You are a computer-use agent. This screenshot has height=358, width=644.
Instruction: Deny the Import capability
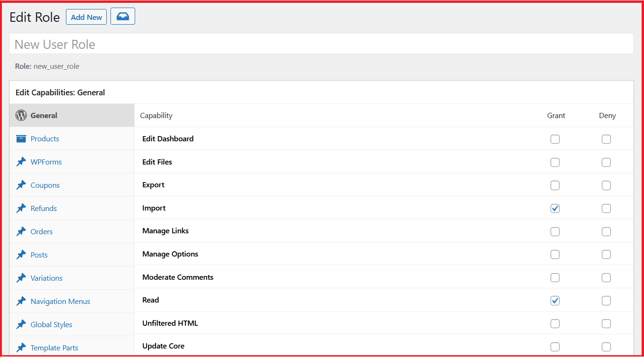(x=606, y=208)
